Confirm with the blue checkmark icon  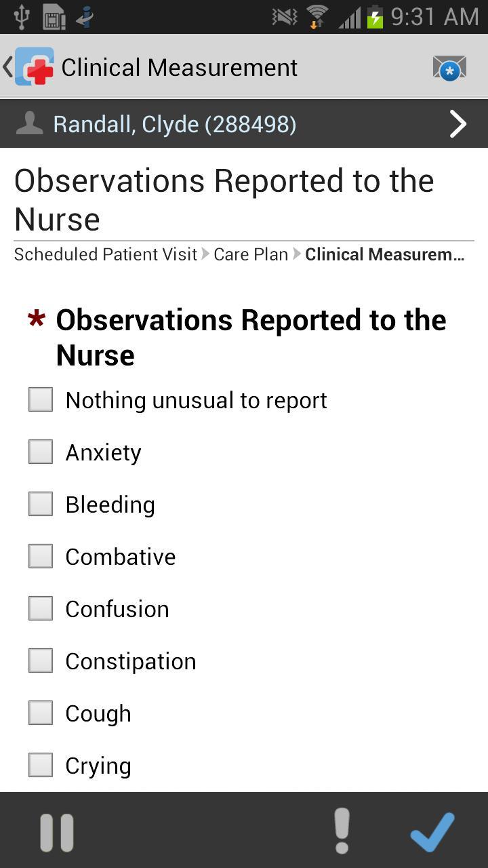click(x=432, y=831)
